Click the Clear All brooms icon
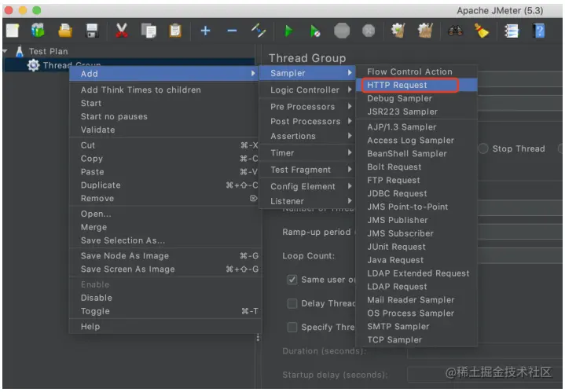This screenshot has height=392, width=565. tap(425, 31)
